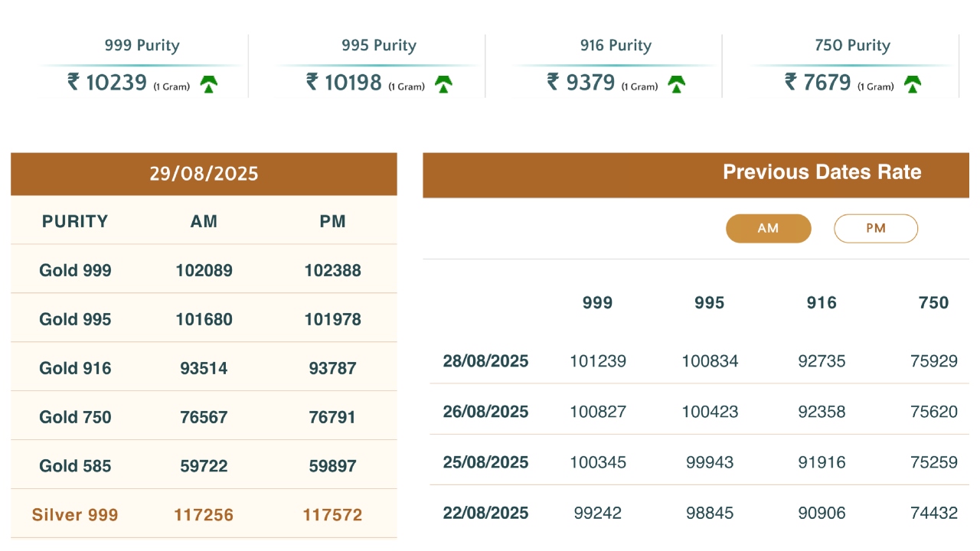Click the green up arrow beside 995 Purity rate
Image resolution: width=980 pixels, height=551 pixels.
443,84
